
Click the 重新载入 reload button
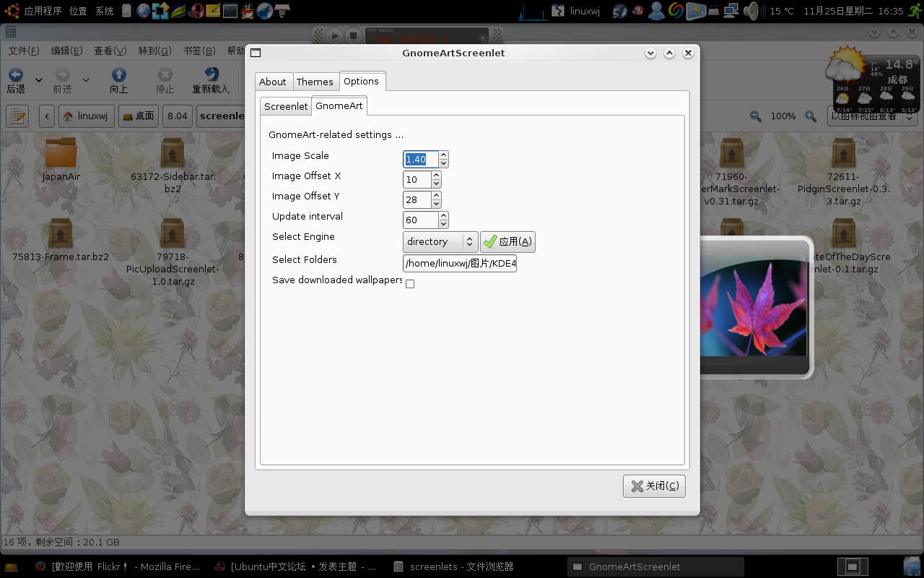pyautogui.click(x=211, y=80)
